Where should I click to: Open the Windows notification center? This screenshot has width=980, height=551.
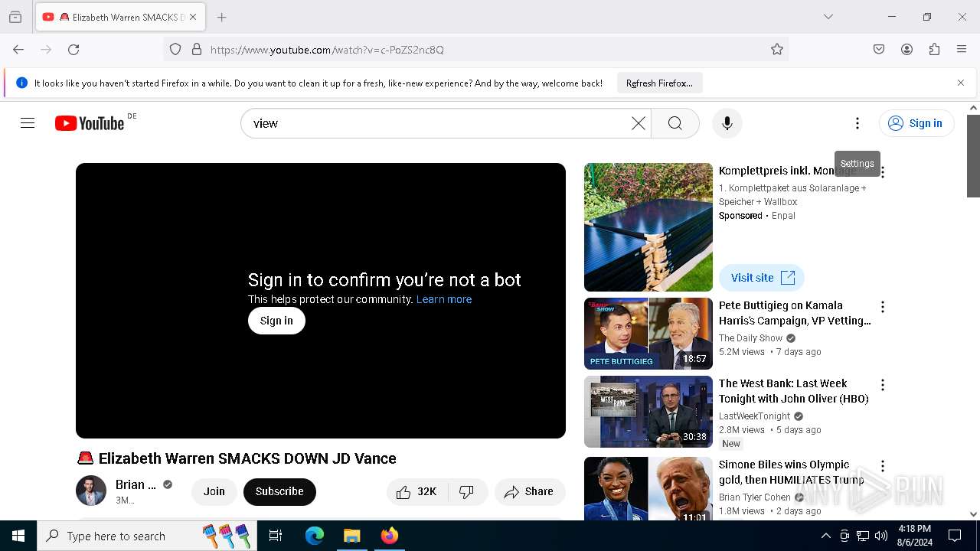955,536
